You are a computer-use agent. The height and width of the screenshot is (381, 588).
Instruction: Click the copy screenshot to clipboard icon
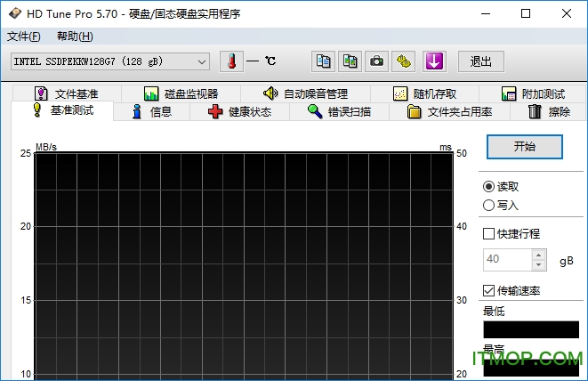350,61
